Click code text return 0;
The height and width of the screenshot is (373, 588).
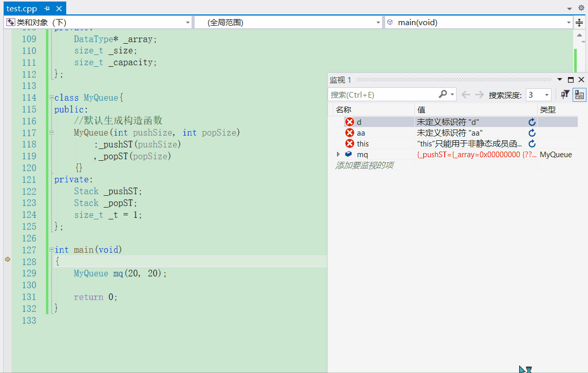point(96,297)
